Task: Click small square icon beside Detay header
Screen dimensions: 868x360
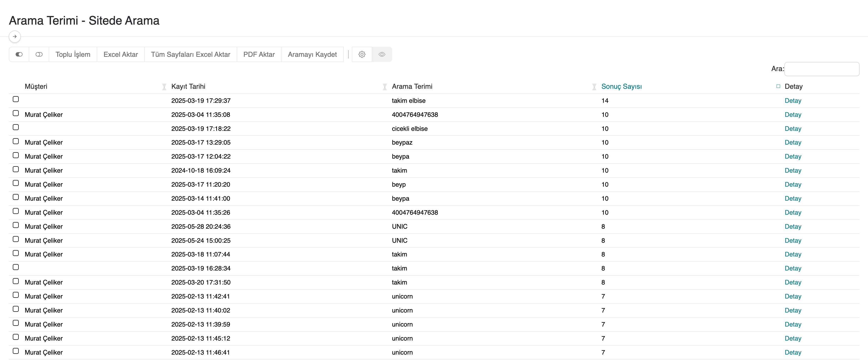Action: (778, 86)
